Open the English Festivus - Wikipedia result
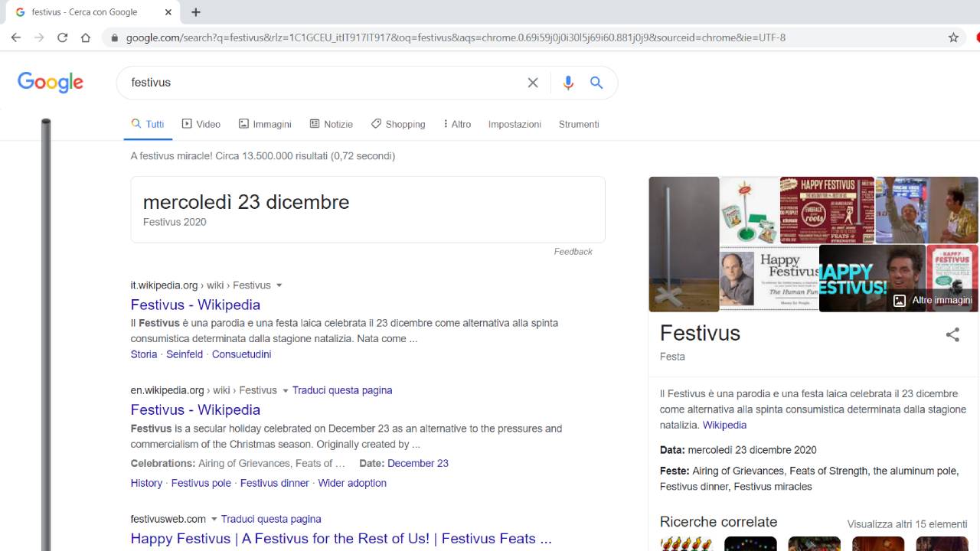 click(195, 409)
